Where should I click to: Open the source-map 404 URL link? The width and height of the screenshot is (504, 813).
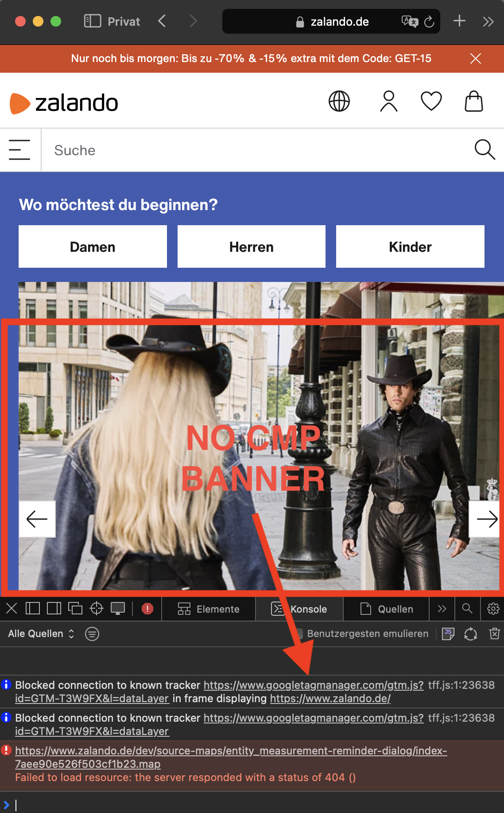pos(231,758)
